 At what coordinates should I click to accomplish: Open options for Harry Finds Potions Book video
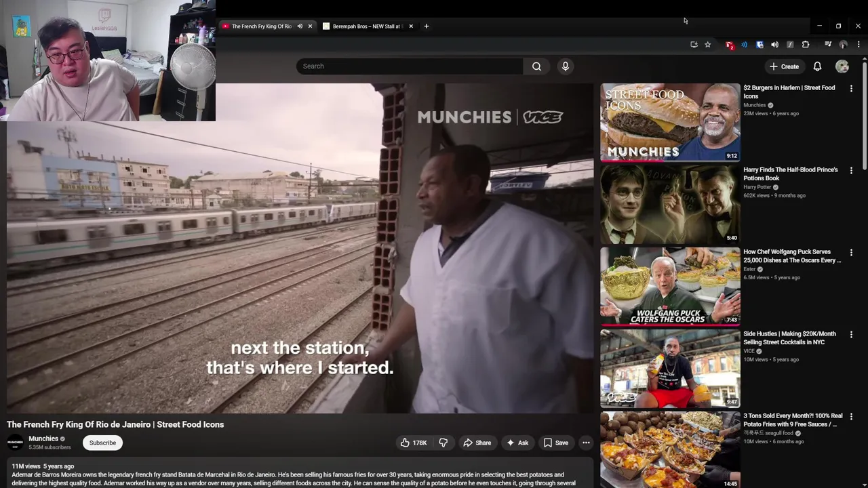(851, 170)
